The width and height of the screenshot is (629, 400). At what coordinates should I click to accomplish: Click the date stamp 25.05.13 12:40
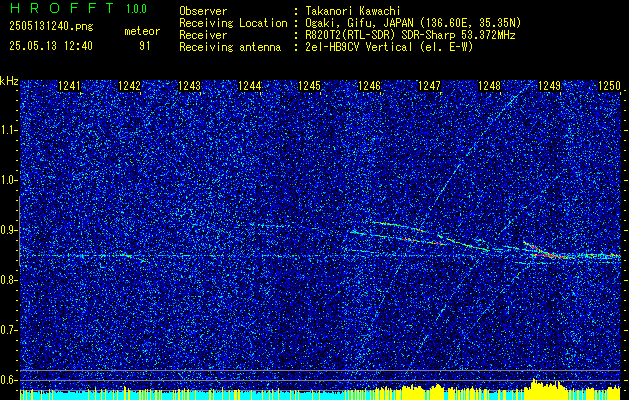point(51,46)
